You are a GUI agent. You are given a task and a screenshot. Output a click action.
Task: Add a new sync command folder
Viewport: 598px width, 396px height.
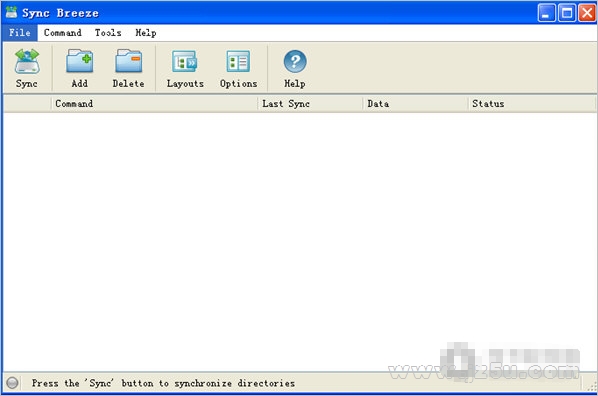[x=79, y=61]
